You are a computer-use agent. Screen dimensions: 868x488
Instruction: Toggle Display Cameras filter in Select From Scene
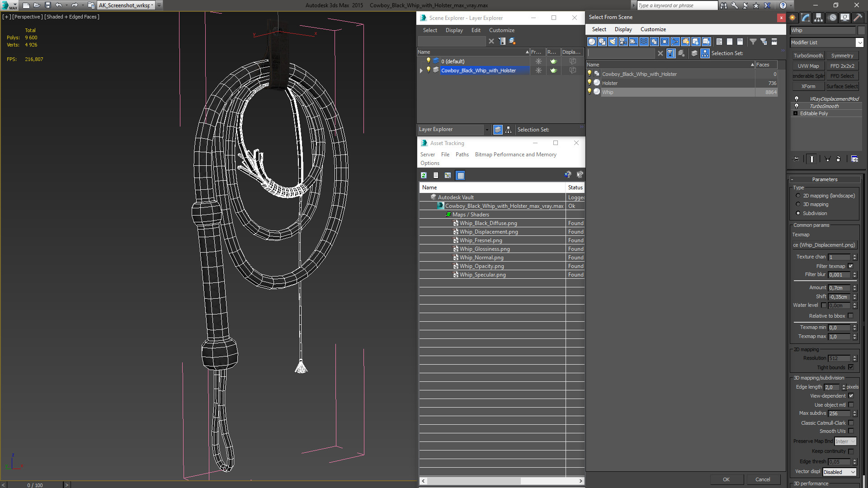[623, 42]
